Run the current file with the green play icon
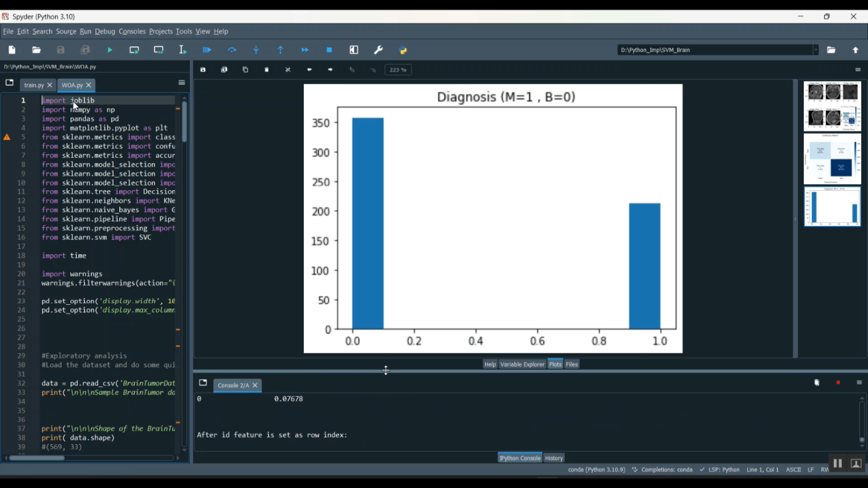The width and height of the screenshot is (868, 488). tap(110, 50)
